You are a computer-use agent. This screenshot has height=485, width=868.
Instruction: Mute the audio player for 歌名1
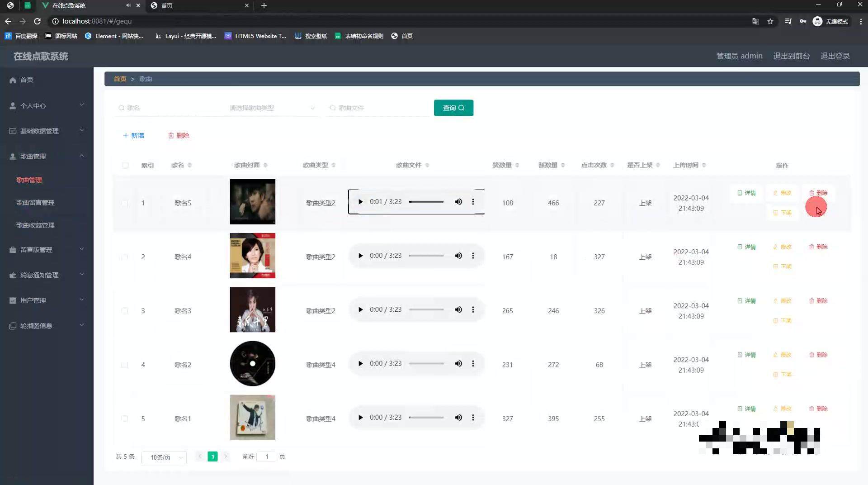click(458, 418)
